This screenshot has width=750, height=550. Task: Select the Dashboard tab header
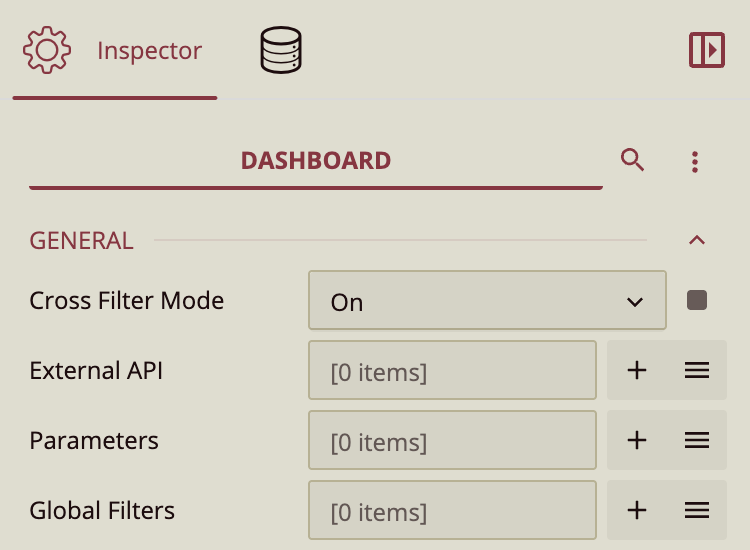pyautogui.click(x=316, y=160)
